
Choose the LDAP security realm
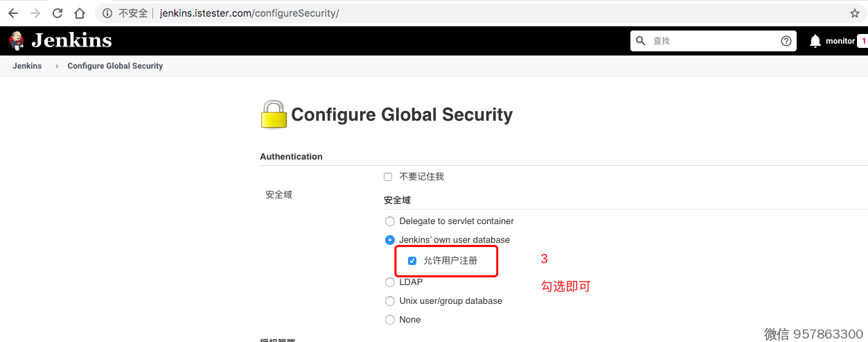(389, 282)
